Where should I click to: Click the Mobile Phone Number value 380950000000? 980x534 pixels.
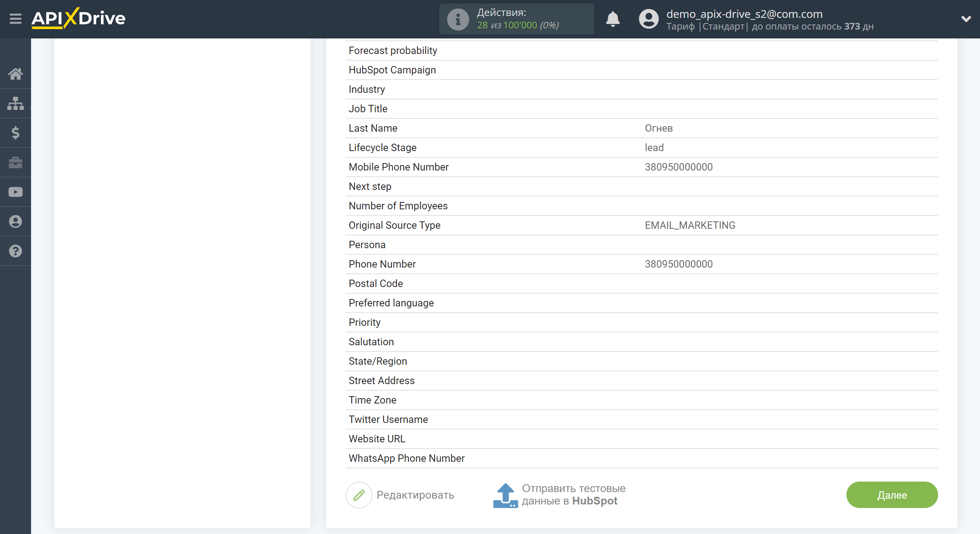(x=679, y=167)
